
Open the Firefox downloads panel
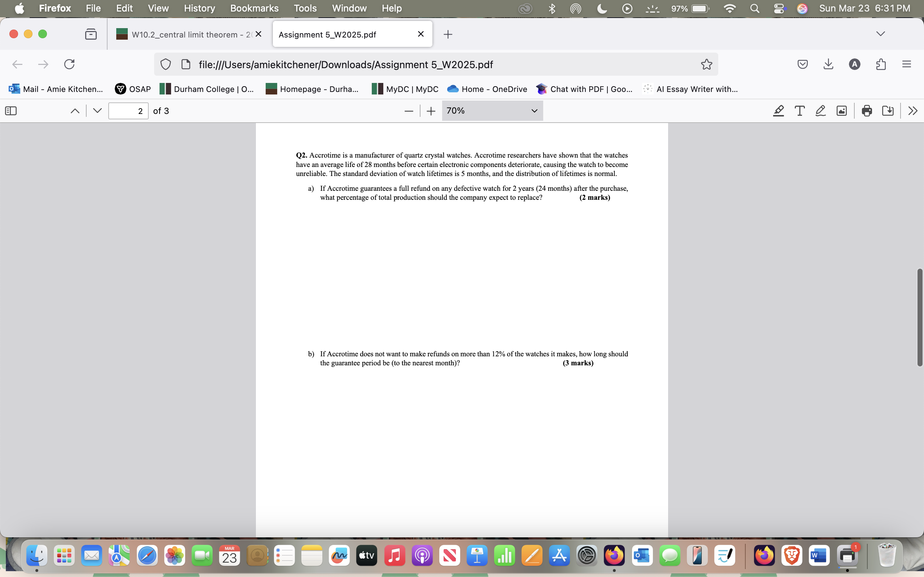point(828,64)
